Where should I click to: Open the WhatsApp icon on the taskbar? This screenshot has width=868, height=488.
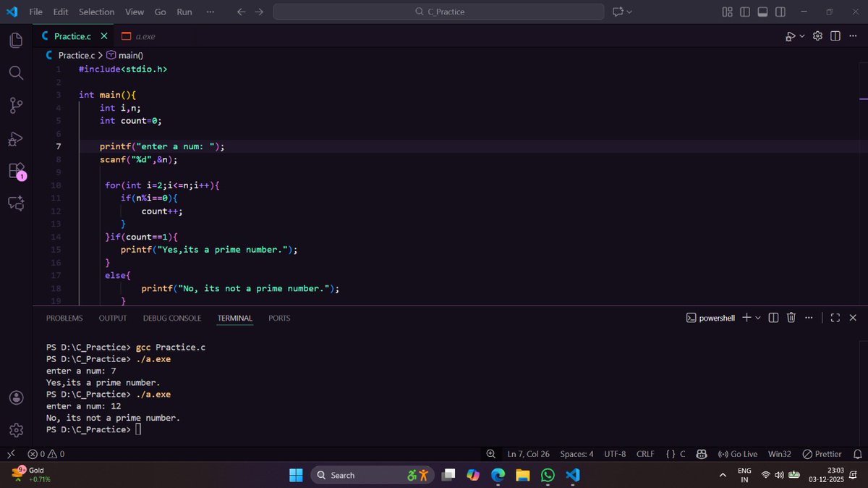547,475
